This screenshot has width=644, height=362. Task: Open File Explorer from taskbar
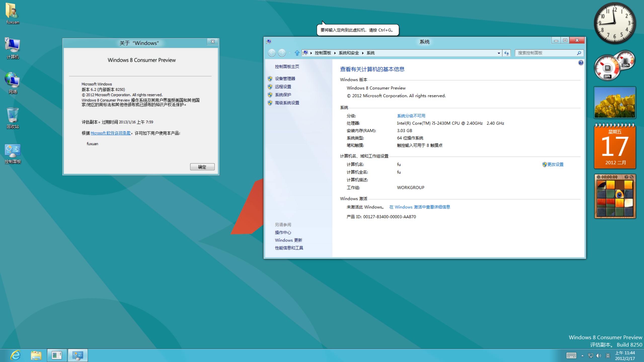point(36,355)
